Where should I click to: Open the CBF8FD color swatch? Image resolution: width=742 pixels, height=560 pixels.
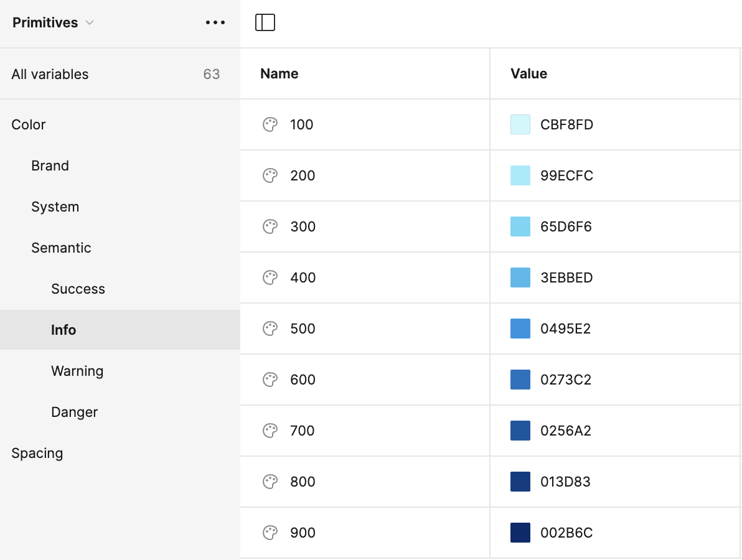[x=520, y=124]
